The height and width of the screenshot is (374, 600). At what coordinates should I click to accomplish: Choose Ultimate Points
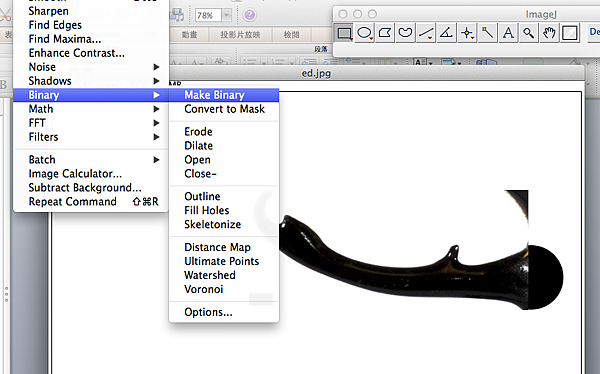[224, 261]
